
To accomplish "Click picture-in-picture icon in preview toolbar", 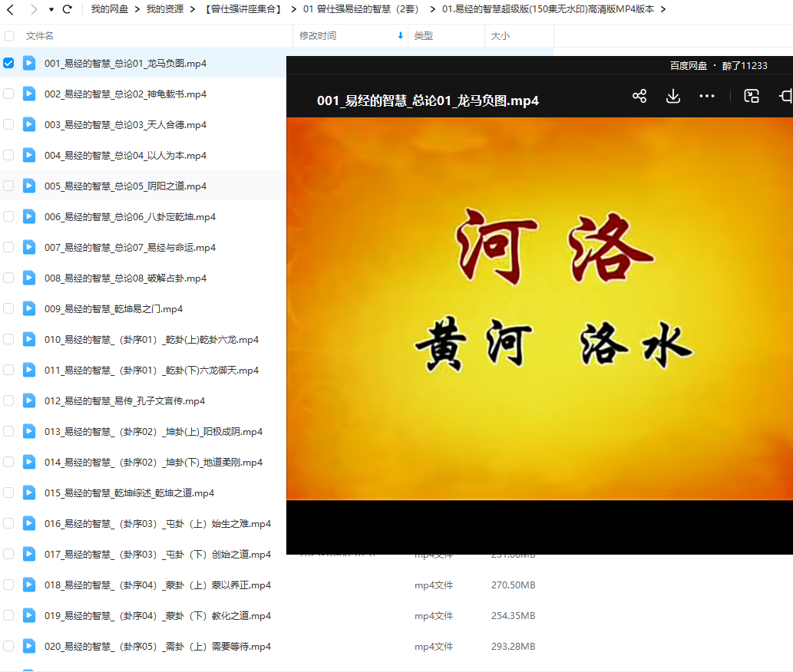I will [752, 96].
